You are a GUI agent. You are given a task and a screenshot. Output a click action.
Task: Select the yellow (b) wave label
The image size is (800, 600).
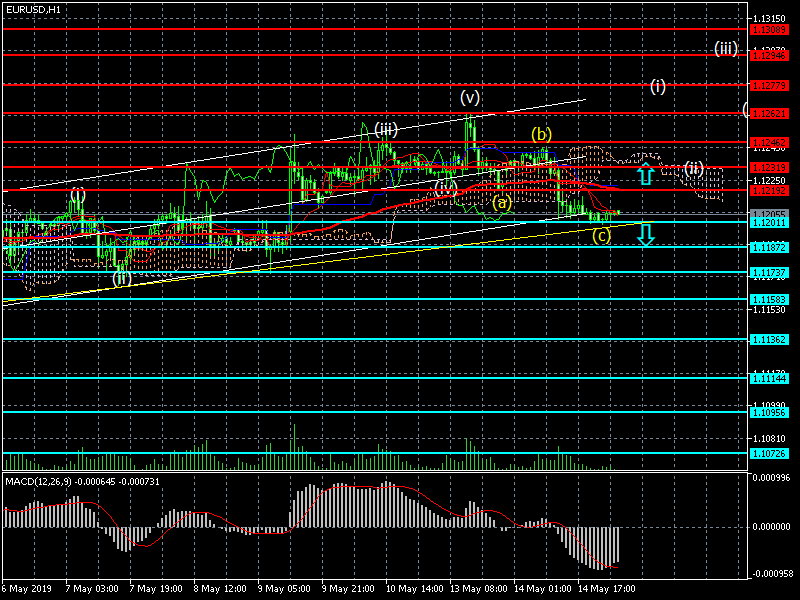(x=541, y=134)
